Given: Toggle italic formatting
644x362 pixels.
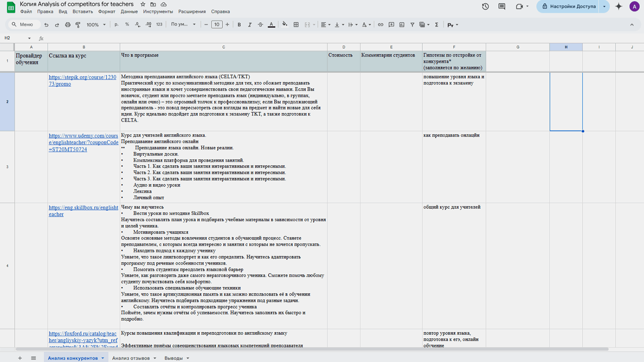Looking at the screenshot, I should click(250, 25).
